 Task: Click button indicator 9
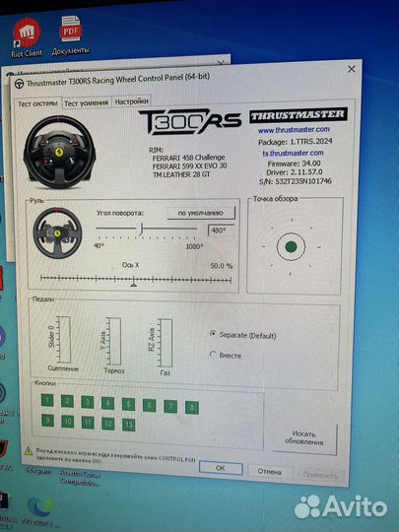coord(47,421)
